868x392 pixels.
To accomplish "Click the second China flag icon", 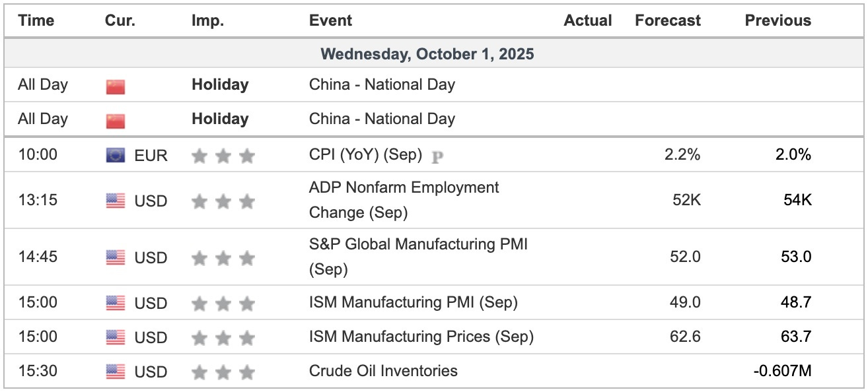I will [115, 121].
